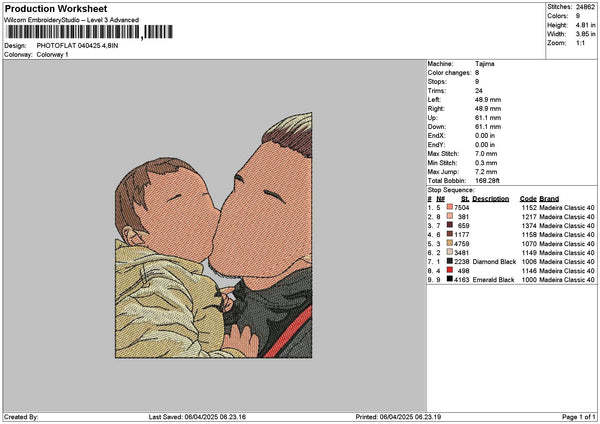Click Madeira Classic 40 in stop 1 row
The image size is (600, 424).
pyautogui.click(x=567, y=208)
